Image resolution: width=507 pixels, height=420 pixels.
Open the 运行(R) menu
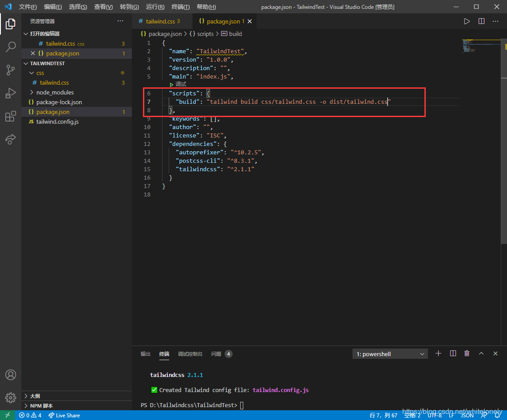(x=154, y=7)
